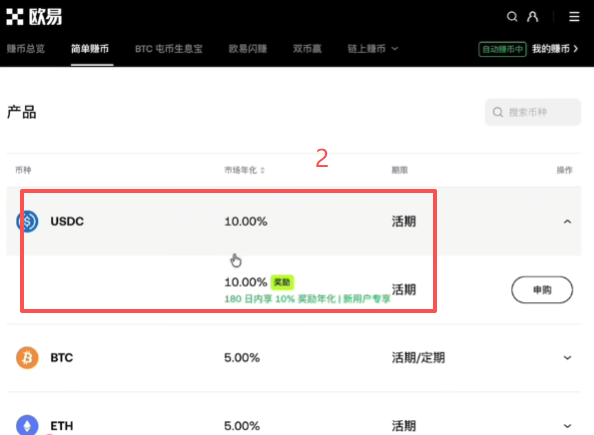Select the 简单赚币 tab
Viewport: 594px width, 435px height.
coord(90,49)
